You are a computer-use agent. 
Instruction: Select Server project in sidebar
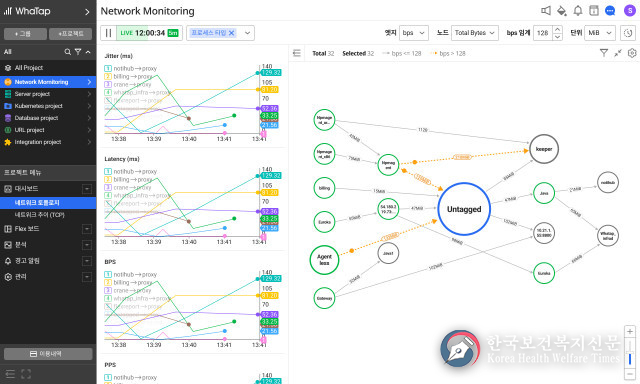click(48, 94)
